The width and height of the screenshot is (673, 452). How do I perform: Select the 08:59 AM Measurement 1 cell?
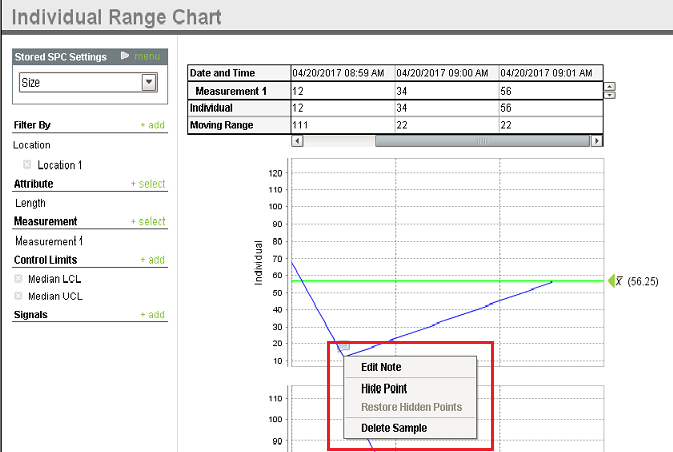pos(340,90)
